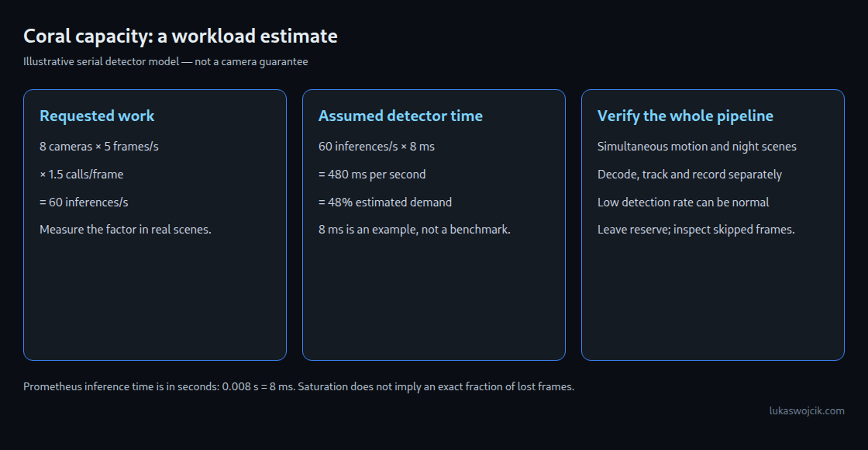Click the line '60 inferences/s × 8 ms'

pyautogui.click(x=377, y=147)
